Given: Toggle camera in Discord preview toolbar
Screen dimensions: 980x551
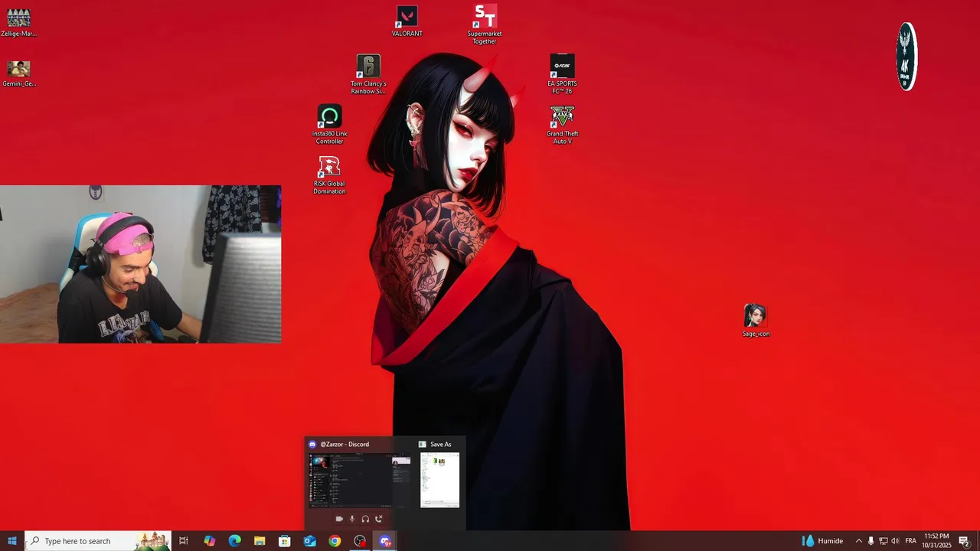Looking at the screenshot, I should [x=339, y=519].
